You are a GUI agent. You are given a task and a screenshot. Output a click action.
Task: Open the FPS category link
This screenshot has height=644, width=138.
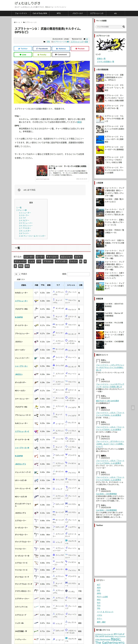coord(98,591)
